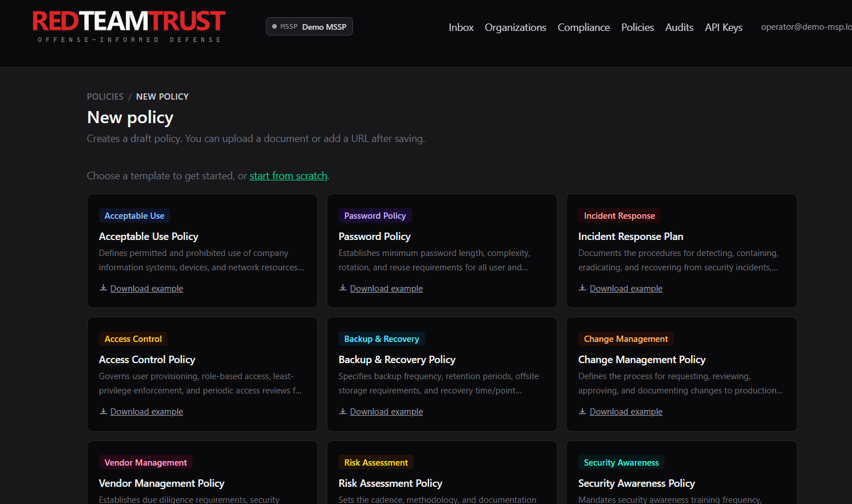Download example for Password Policy
Screen dimensions: 852x504
(386, 289)
